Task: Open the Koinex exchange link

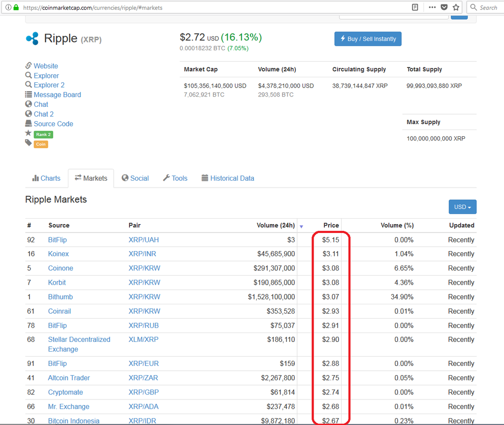Action: [58, 254]
